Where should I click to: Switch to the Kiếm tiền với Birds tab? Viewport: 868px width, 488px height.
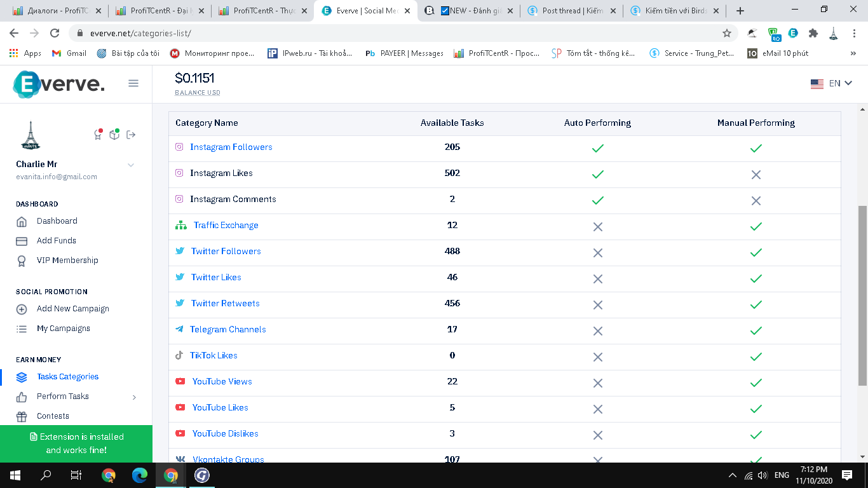point(675,11)
